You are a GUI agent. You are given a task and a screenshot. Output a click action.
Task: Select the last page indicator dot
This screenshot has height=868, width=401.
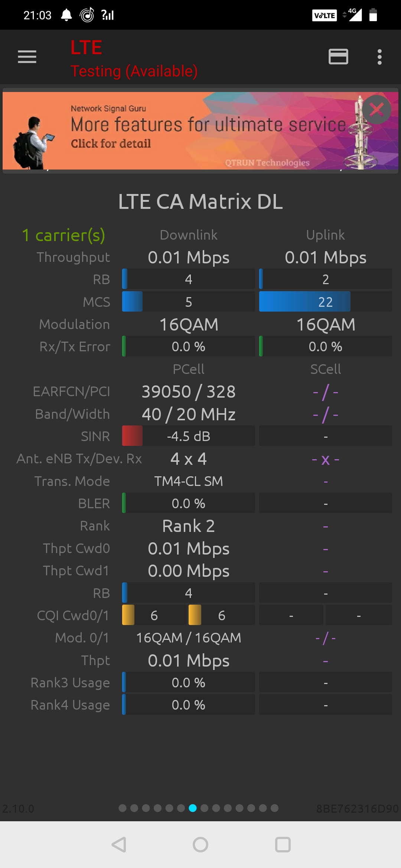(274, 808)
